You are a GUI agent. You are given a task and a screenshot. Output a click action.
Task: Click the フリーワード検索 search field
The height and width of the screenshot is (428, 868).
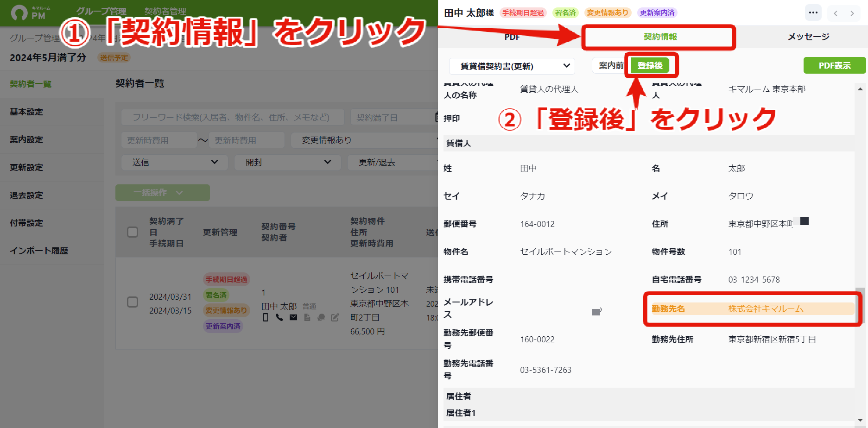233,117
